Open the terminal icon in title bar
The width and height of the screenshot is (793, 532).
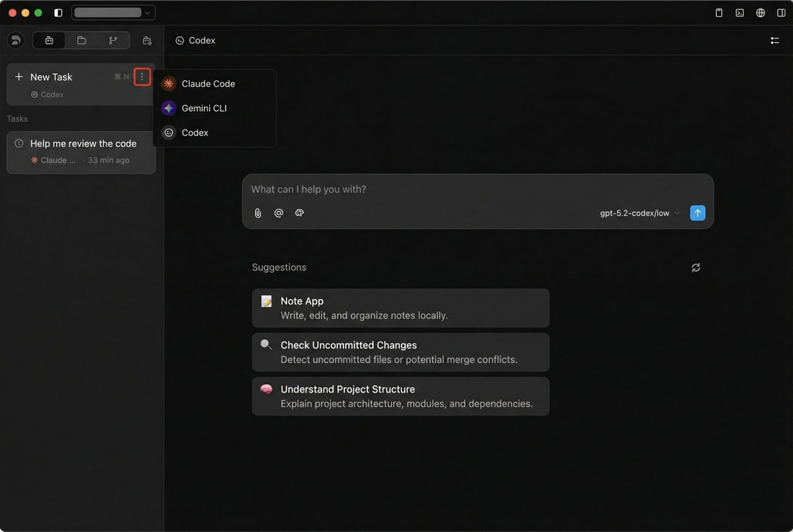[740, 13]
